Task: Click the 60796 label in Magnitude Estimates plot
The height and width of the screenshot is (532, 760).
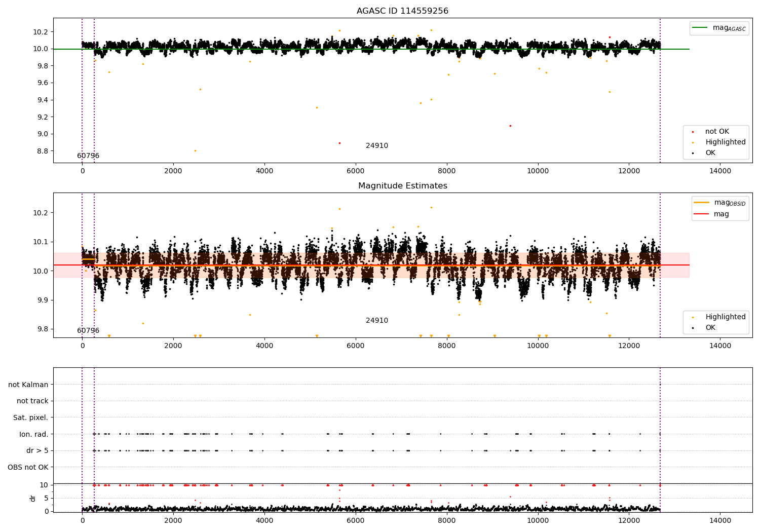Action: coord(88,331)
